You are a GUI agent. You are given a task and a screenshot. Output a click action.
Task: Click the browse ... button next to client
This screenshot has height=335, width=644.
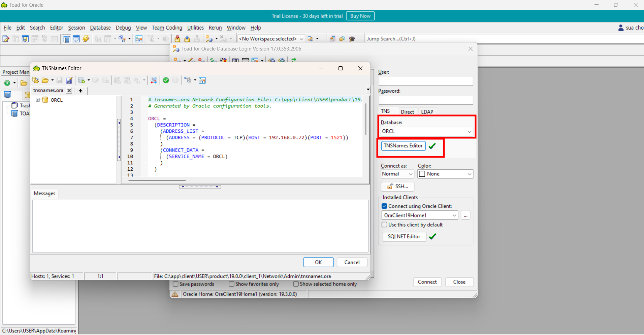(465, 215)
